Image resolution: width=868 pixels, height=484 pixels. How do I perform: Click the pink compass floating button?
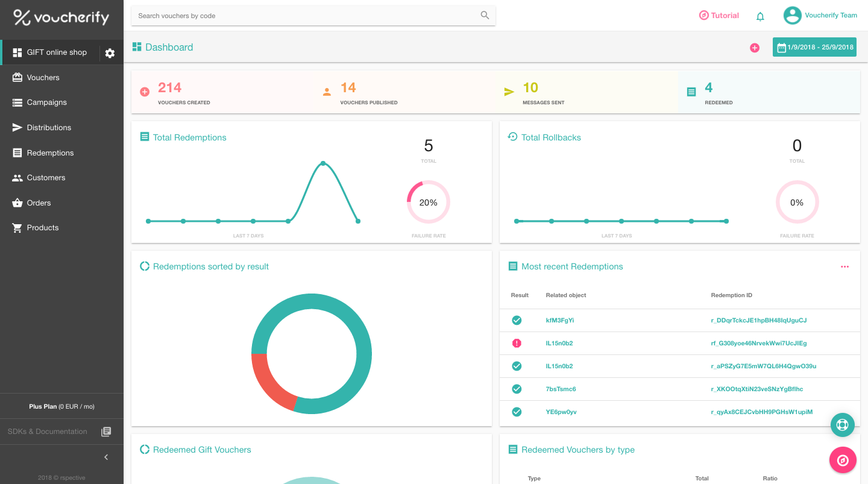842,460
